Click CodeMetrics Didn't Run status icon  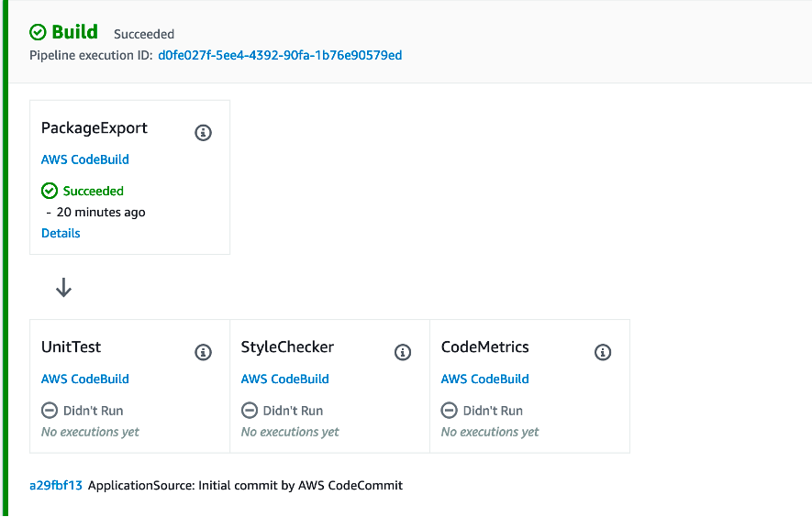coord(449,411)
